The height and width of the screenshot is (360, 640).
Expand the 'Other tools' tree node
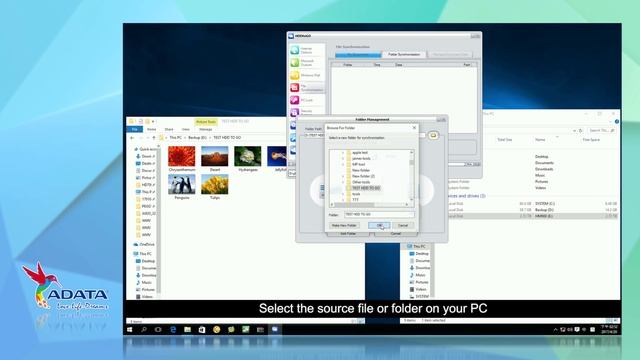343,182
